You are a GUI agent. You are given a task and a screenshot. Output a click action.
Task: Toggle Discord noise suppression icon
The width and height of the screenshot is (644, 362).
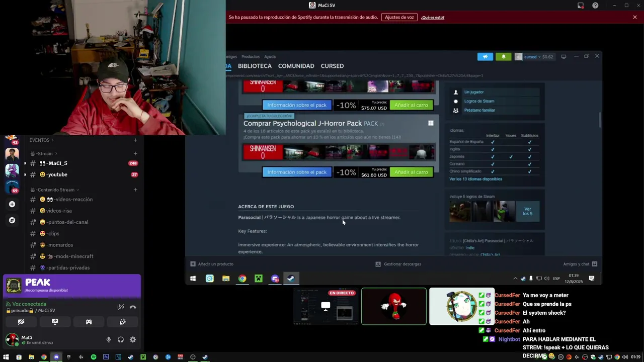pos(121,307)
